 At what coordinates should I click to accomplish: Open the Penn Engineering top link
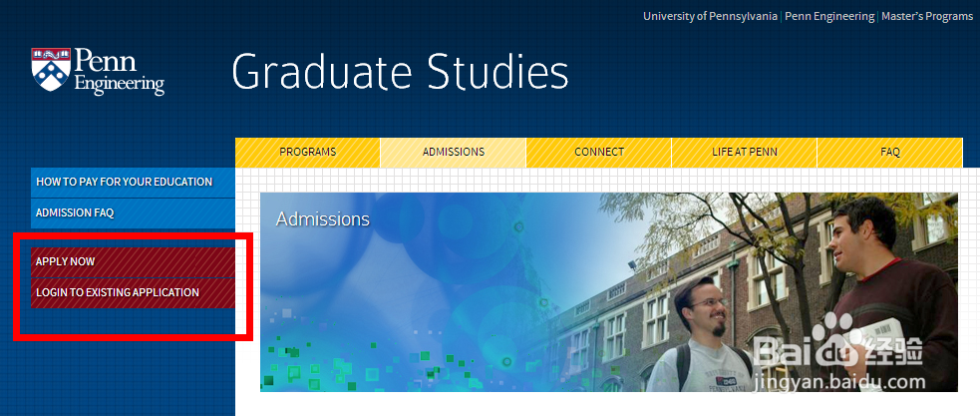click(x=829, y=16)
